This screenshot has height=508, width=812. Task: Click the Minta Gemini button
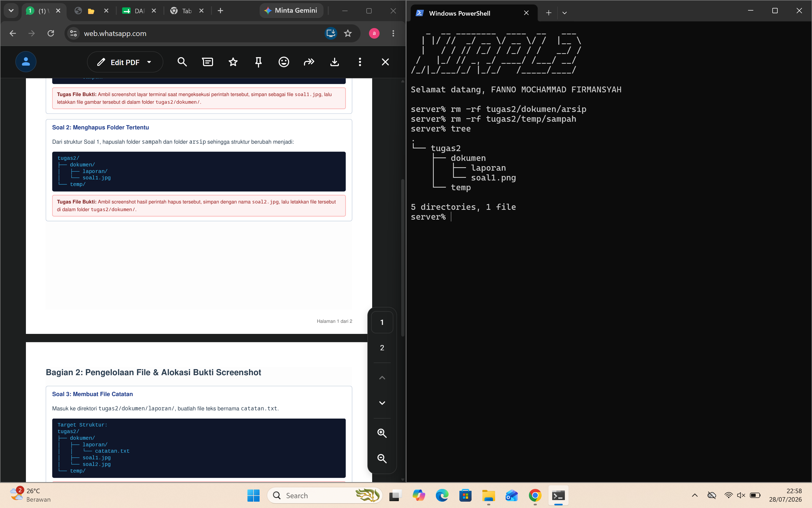pyautogui.click(x=291, y=11)
